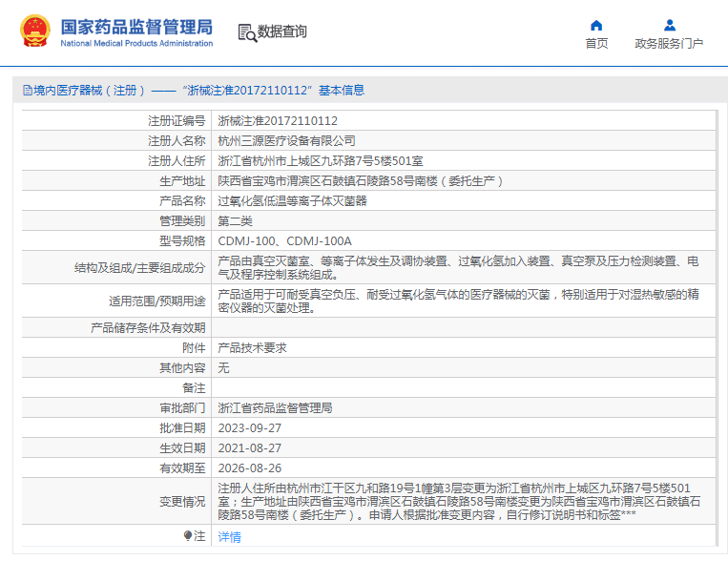Click the 注册人名称 label

point(177,140)
